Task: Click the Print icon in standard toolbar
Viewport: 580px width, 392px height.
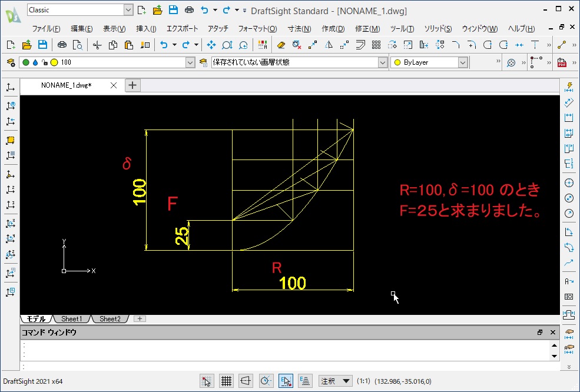Action: [x=62, y=45]
